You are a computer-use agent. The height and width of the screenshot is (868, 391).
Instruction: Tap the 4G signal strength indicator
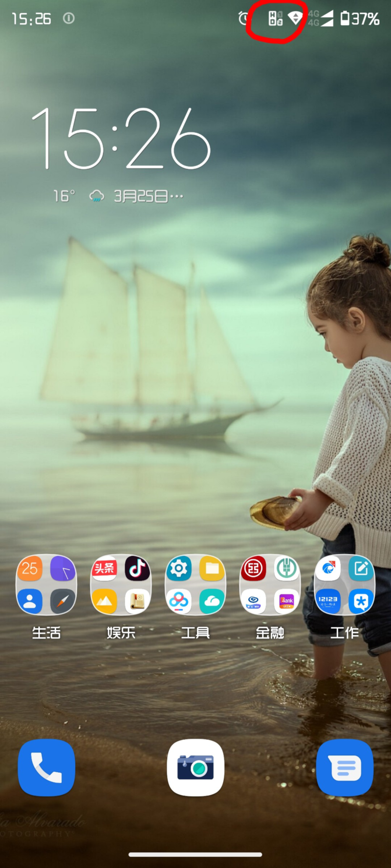tap(321, 19)
